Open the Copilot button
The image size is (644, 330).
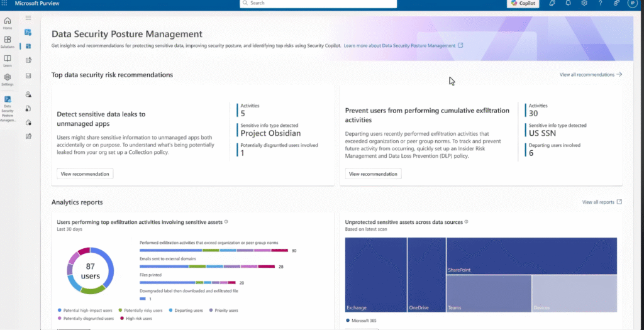point(523,3)
